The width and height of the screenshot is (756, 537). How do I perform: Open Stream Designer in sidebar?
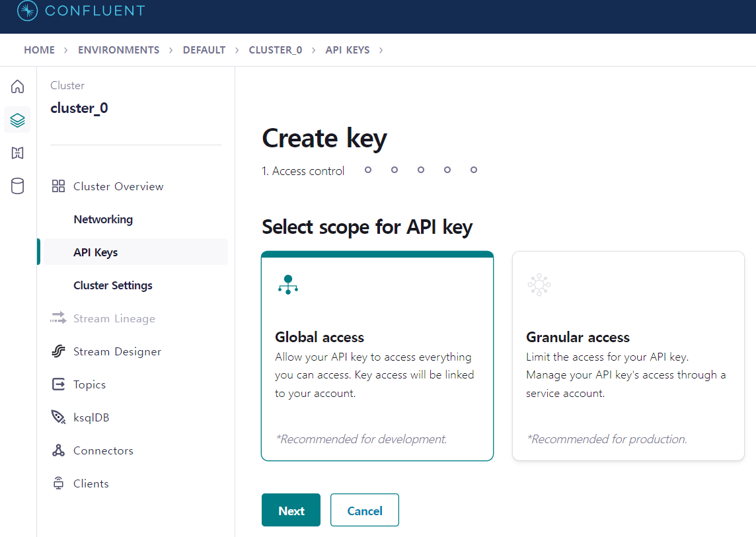click(x=117, y=351)
